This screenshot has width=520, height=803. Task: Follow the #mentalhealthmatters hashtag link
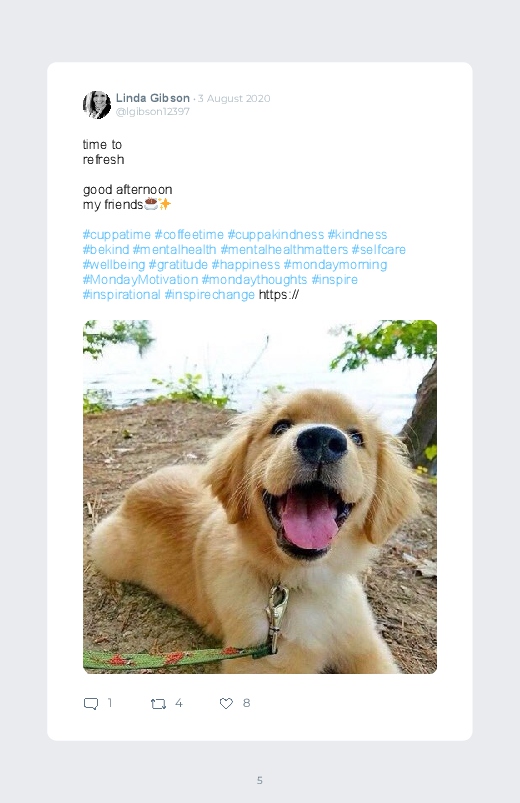tap(284, 249)
